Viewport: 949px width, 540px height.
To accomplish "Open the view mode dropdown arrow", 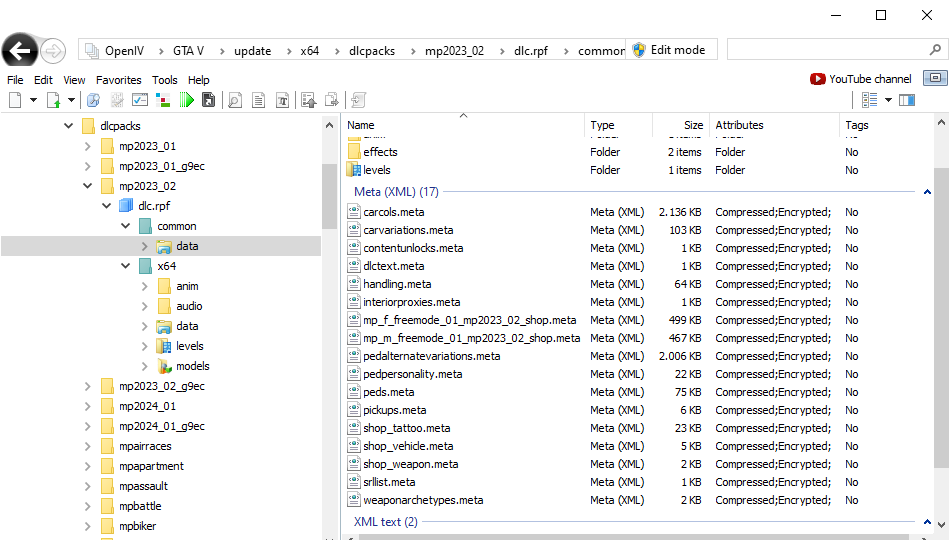I will (x=888, y=100).
